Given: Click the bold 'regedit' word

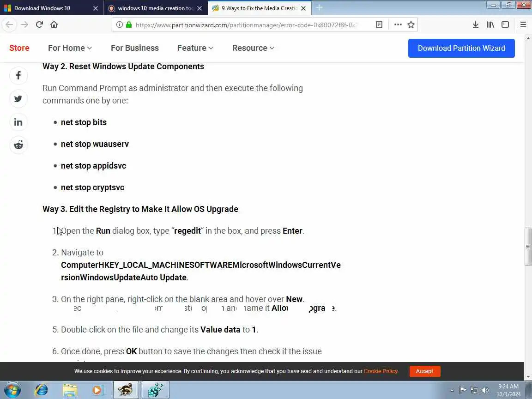Looking at the screenshot, I should pyautogui.click(x=187, y=231).
